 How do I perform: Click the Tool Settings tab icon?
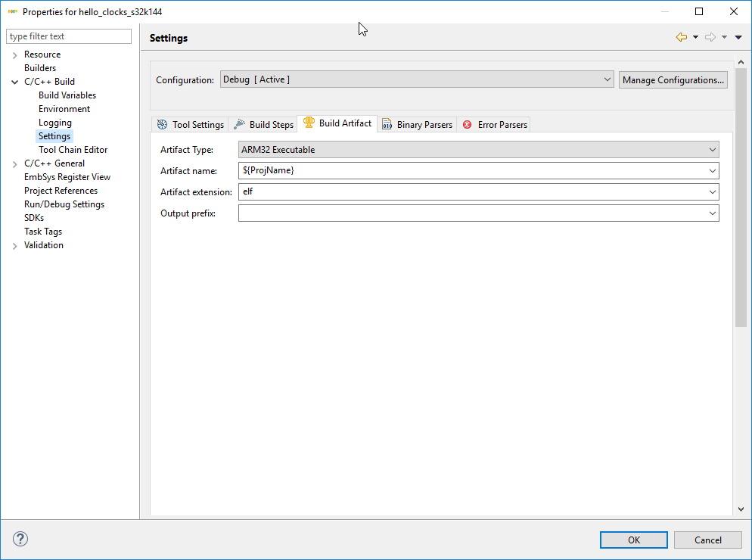click(x=162, y=125)
